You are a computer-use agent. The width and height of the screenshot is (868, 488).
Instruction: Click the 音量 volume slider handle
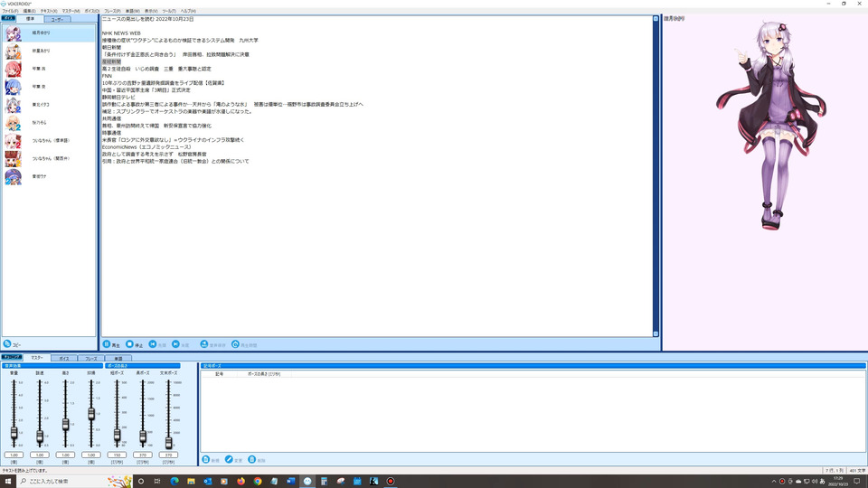click(14, 433)
